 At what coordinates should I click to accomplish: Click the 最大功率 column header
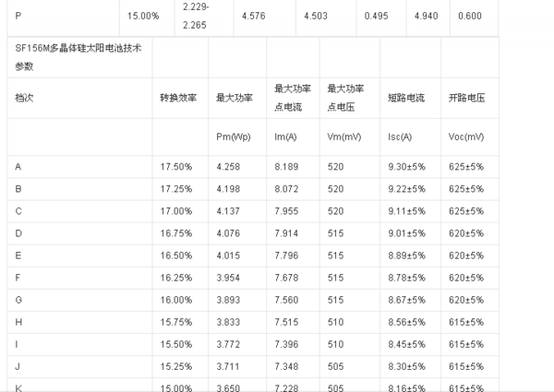(x=235, y=98)
